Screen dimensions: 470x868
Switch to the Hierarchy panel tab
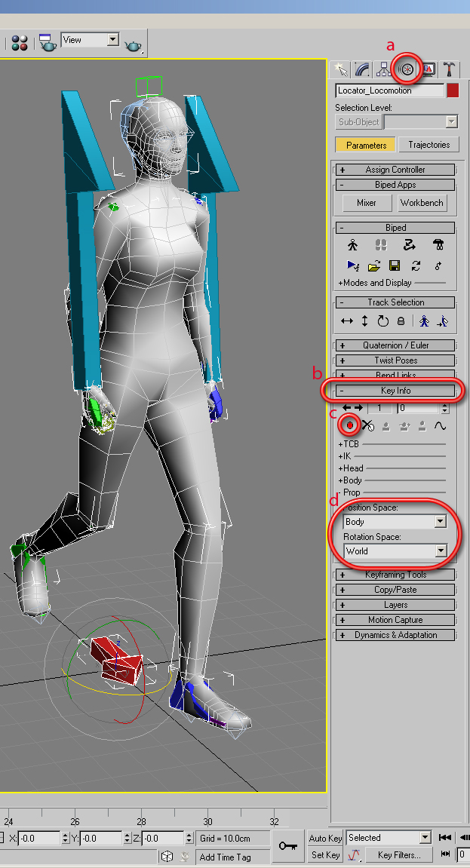(x=383, y=69)
